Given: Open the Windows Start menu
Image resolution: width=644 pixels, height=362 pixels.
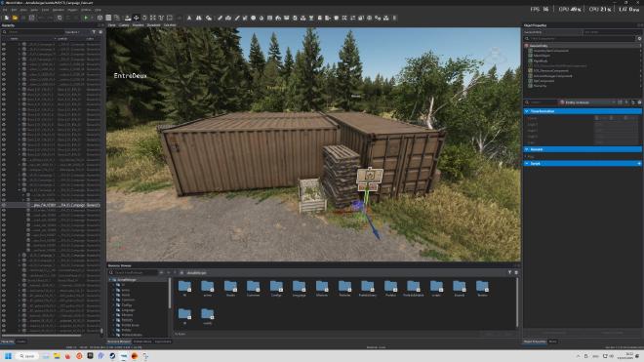Looking at the screenshot, I should pyautogui.click(x=8, y=356).
